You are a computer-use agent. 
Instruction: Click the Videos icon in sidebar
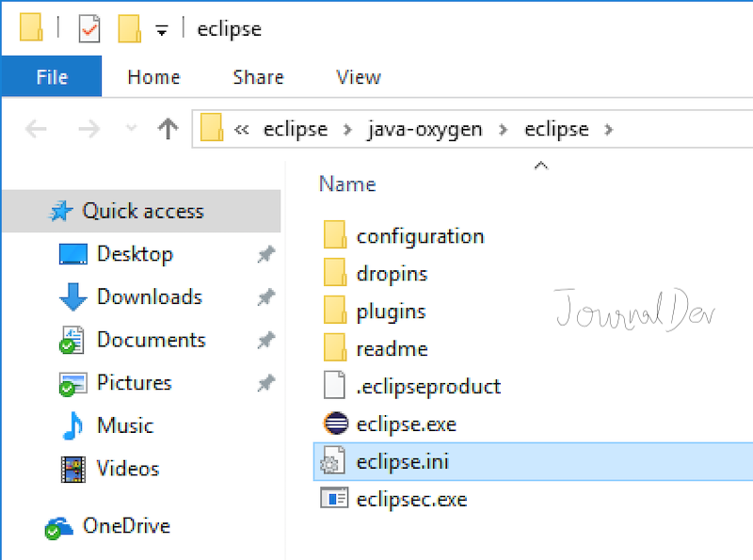[x=73, y=469]
